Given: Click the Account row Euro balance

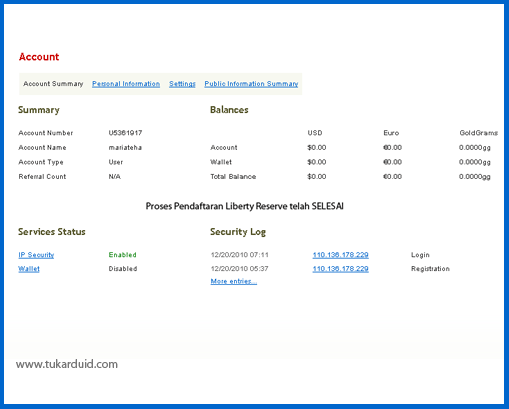Looking at the screenshot, I should pos(392,147).
